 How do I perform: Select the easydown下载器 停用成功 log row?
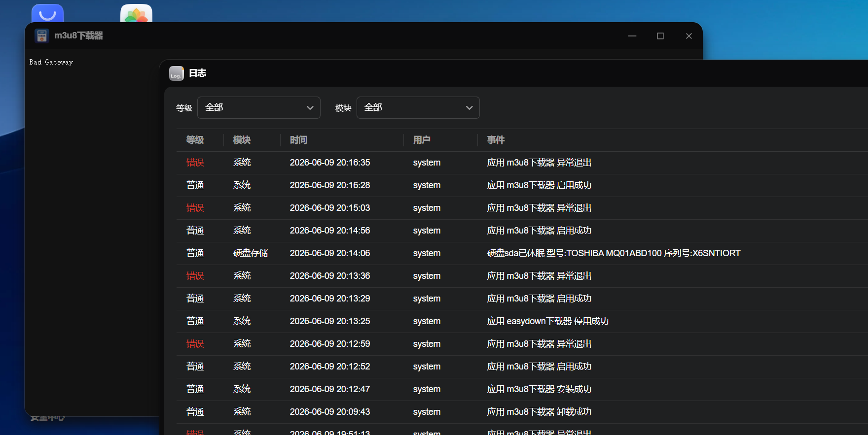pos(522,321)
